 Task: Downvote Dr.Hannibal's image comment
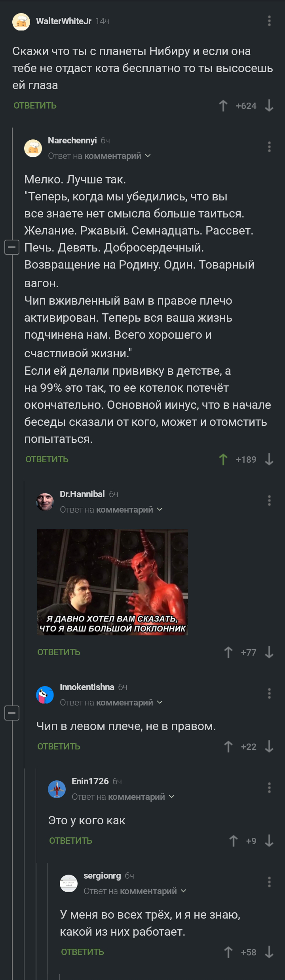pyautogui.click(x=269, y=652)
